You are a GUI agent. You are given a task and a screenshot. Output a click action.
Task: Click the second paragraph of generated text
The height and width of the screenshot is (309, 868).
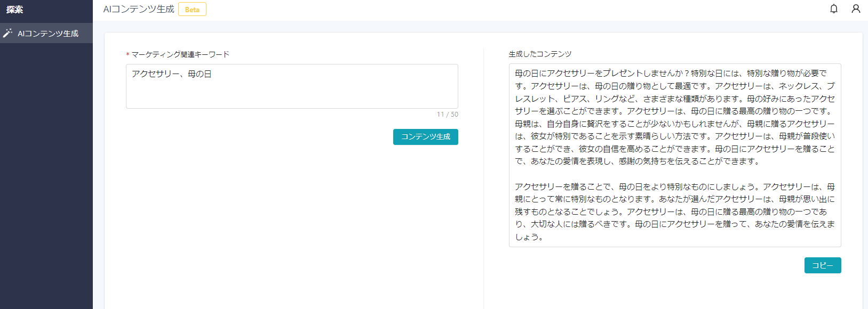pyautogui.click(x=675, y=206)
